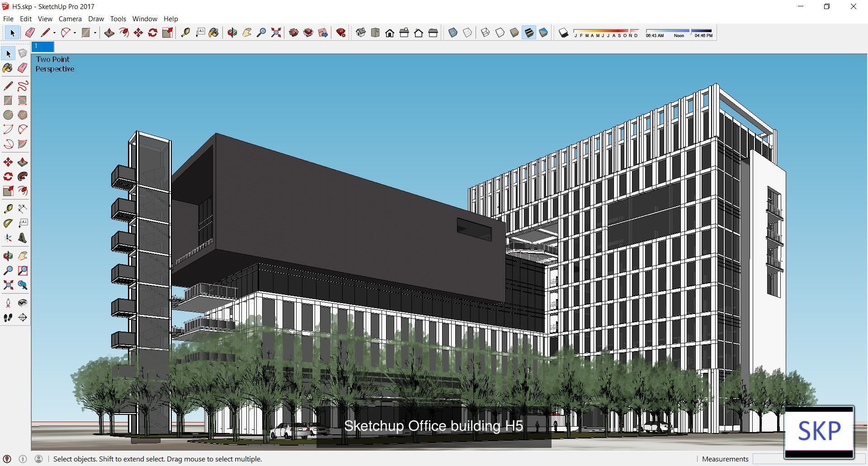Select Follow Me tool in left palette
This screenshot has height=466, width=868.
click(x=23, y=176)
